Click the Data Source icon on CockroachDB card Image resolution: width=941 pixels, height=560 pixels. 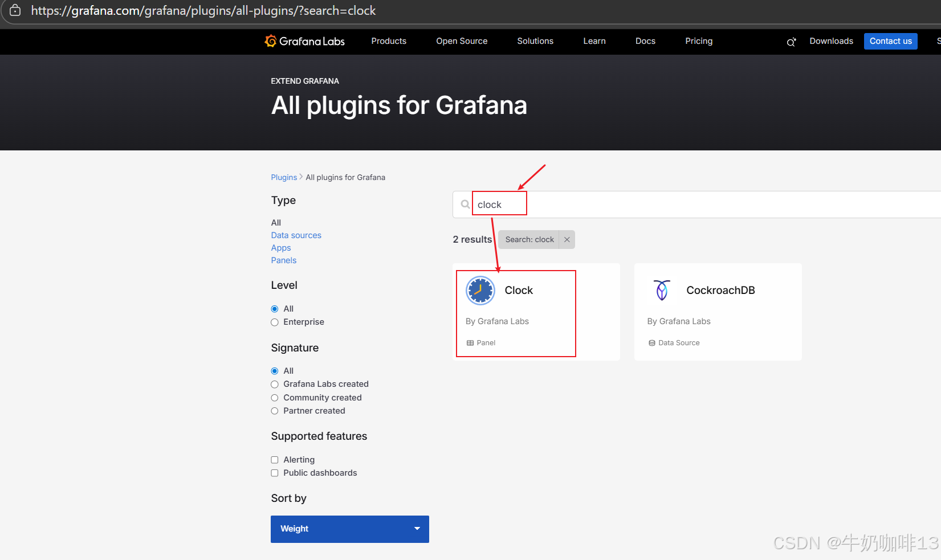coord(652,343)
